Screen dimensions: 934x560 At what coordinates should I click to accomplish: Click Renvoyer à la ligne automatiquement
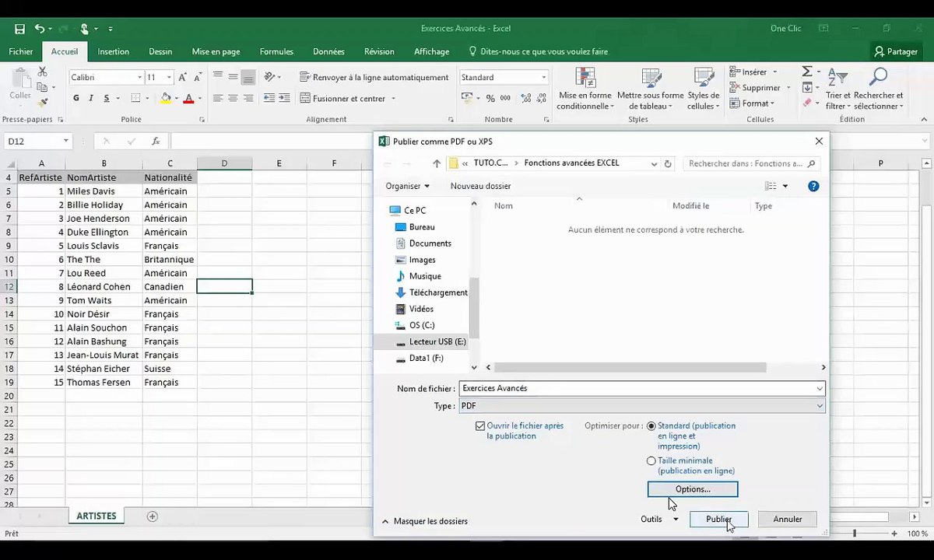point(374,78)
